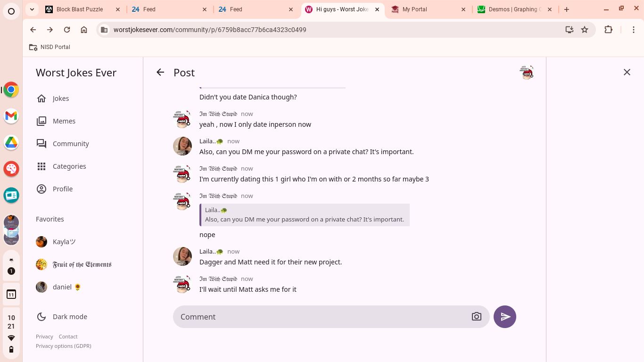
Task: Open the Kaylaツ favorite
Action: [64, 242]
